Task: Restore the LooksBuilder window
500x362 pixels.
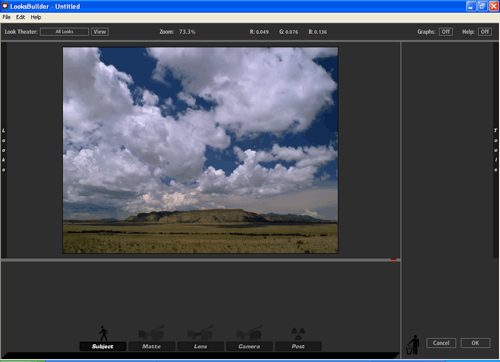Action: pos(482,6)
